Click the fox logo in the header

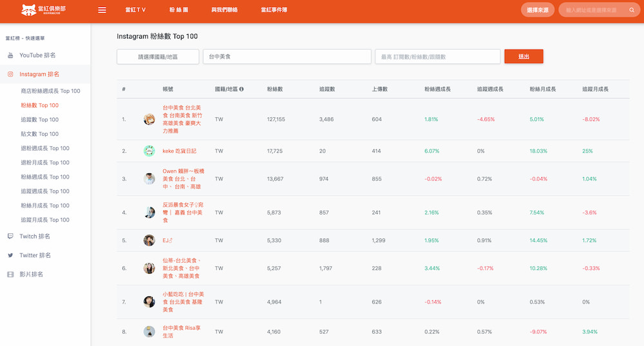tap(29, 10)
